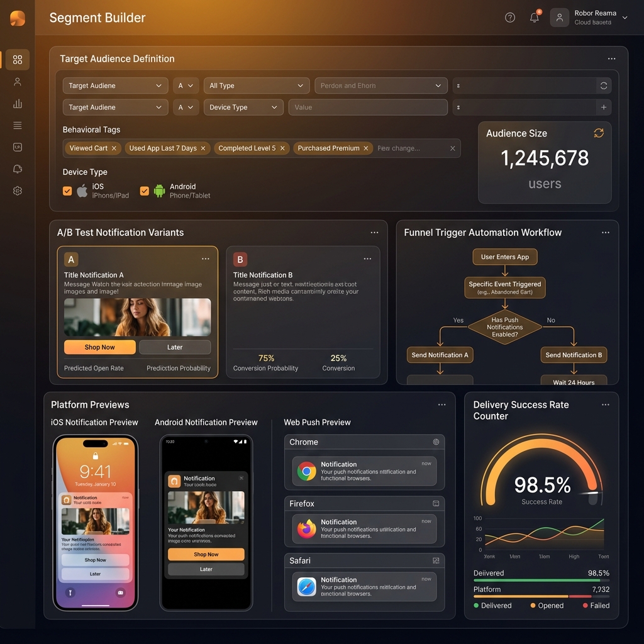Screen dimensions: 644x644
Task: Open Funnel Trigger Automation Workflow more options
Action: tap(606, 233)
